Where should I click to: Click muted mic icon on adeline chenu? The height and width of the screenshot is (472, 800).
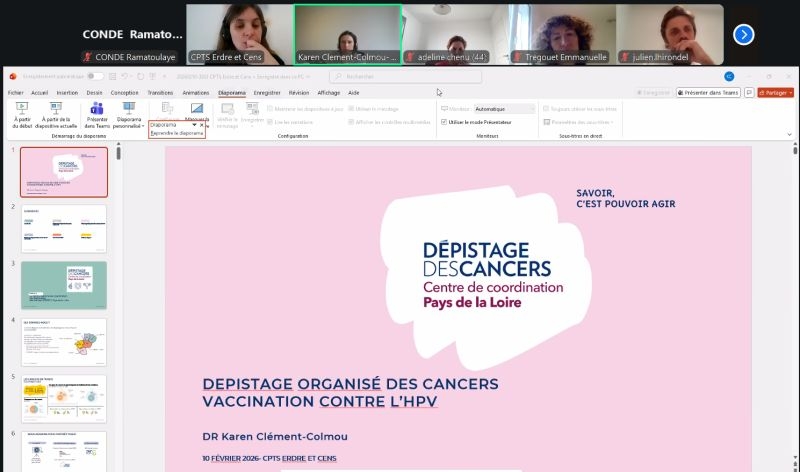(x=410, y=57)
